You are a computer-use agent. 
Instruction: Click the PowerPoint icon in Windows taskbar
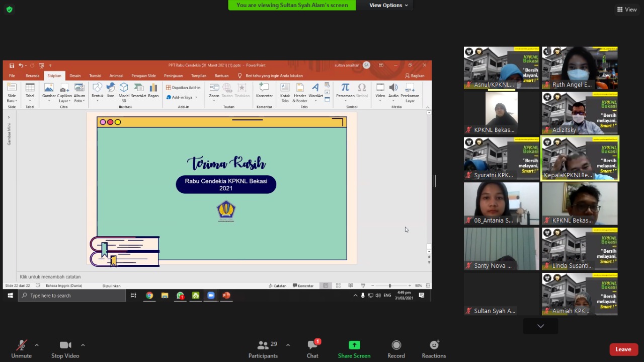pyautogui.click(x=226, y=296)
